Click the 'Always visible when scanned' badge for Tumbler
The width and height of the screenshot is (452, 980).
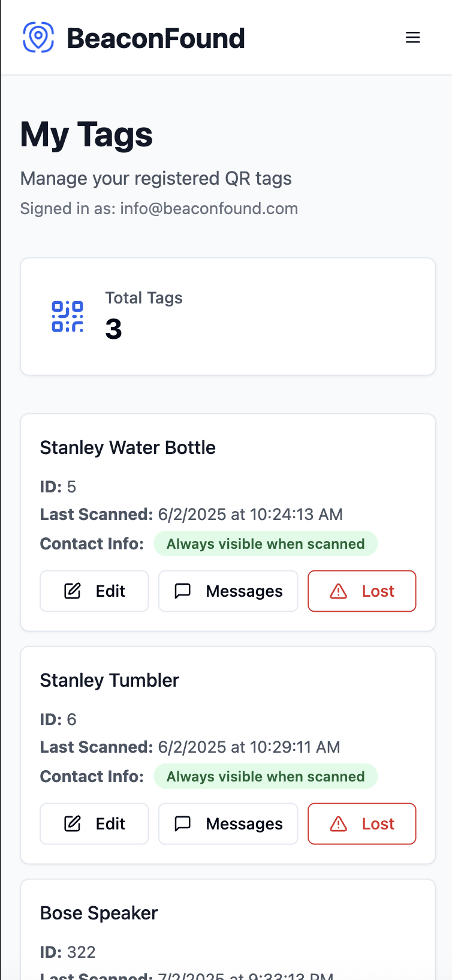coord(266,776)
